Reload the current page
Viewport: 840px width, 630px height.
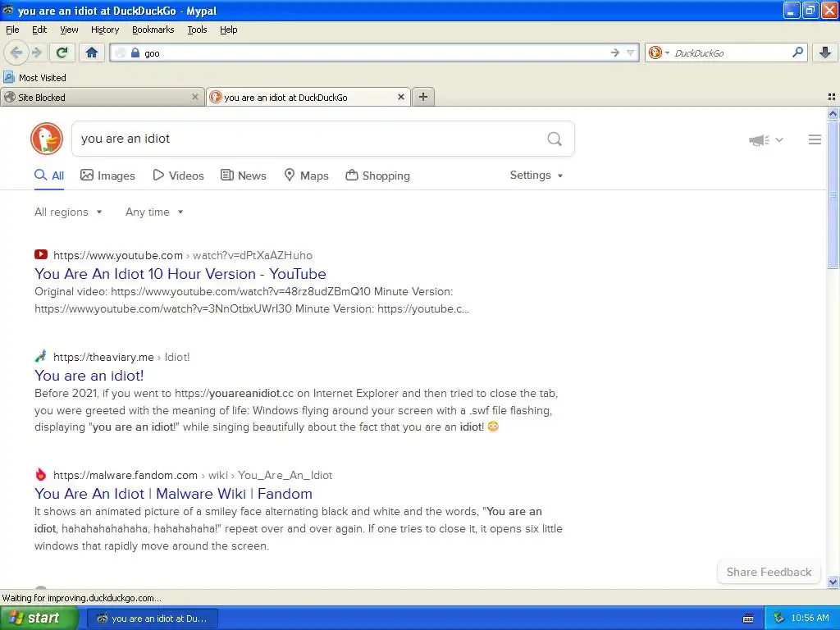click(62, 52)
